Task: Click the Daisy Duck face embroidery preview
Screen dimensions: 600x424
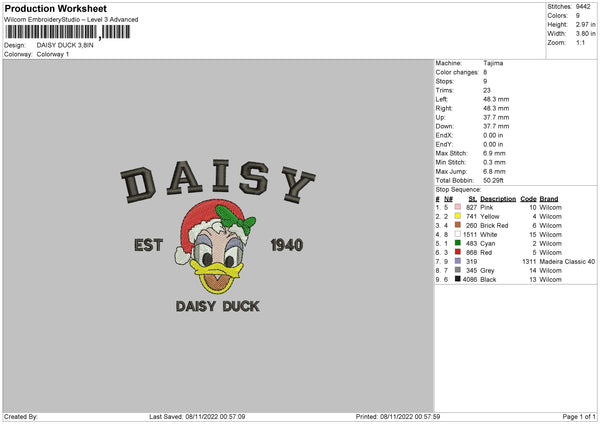Action: pos(216,246)
